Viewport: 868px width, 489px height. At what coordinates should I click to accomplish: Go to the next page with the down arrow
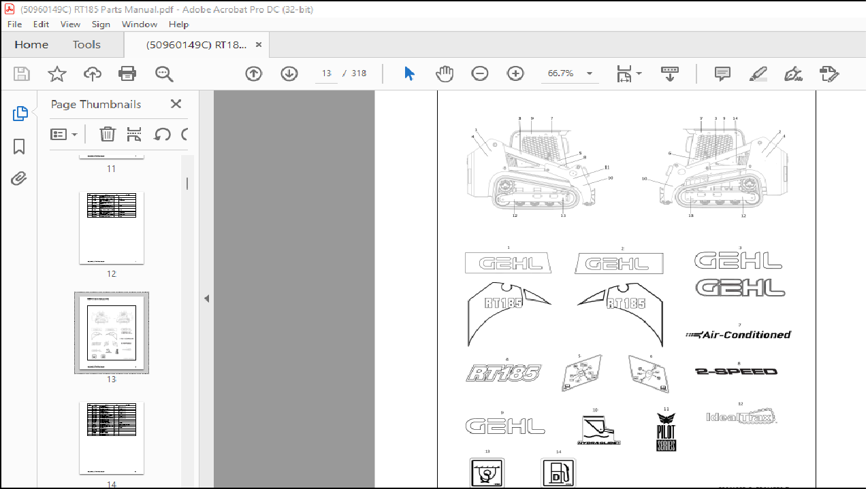[x=289, y=73]
